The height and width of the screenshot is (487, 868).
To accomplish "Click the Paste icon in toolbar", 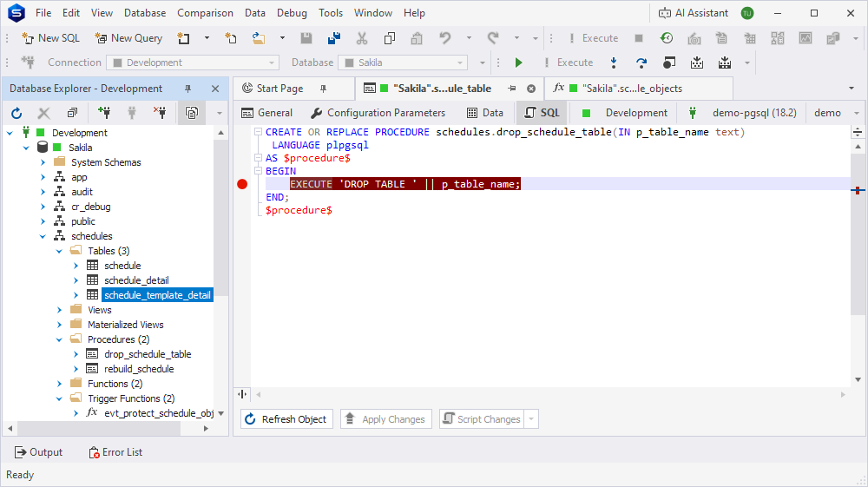I will (417, 38).
